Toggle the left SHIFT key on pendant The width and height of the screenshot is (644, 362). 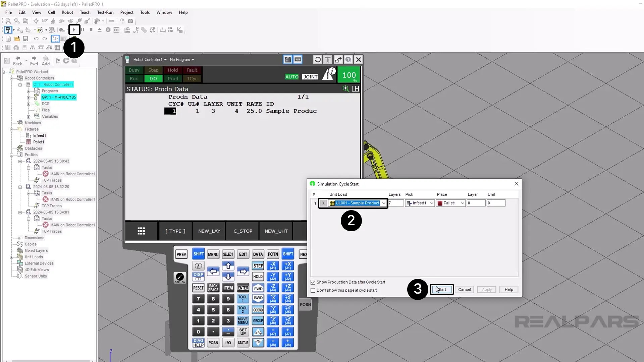(199, 254)
